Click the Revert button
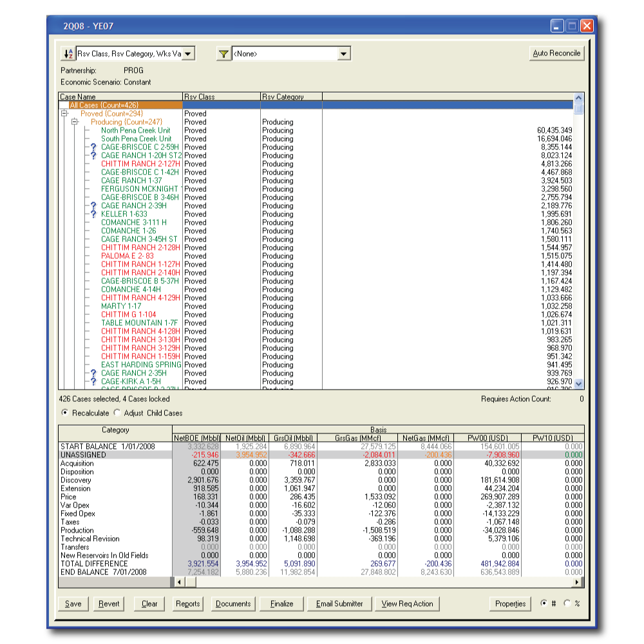This screenshot has height=644, width=644. (x=109, y=604)
